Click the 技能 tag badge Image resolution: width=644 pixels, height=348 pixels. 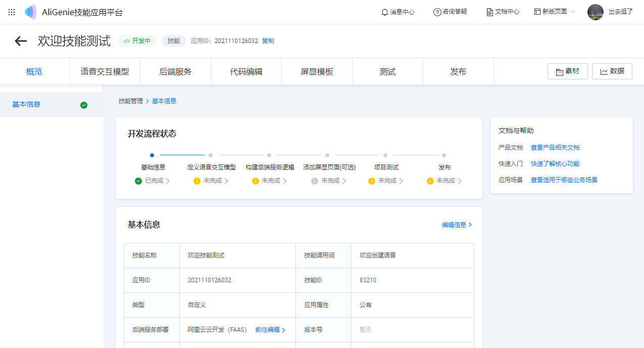pyautogui.click(x=174, y=41)
